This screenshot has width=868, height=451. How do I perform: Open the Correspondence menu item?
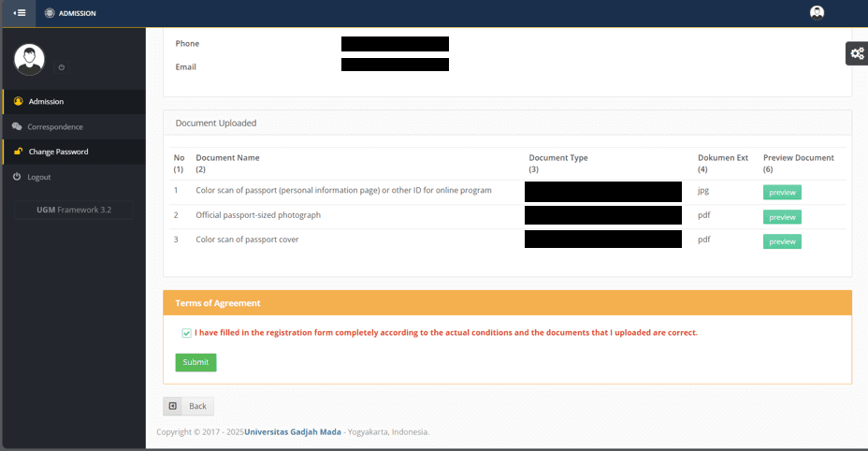click(x=74, y=126)
